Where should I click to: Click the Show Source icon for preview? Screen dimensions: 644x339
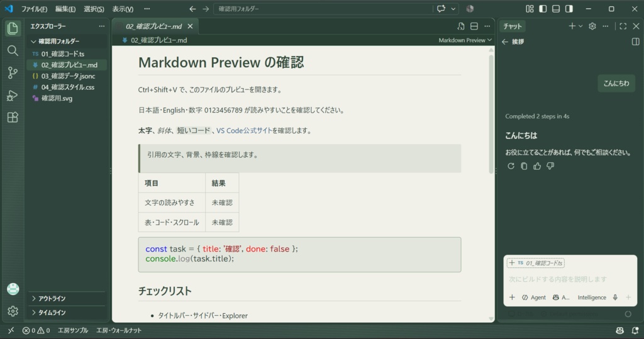pyautogui.click(x=461, y=26)
